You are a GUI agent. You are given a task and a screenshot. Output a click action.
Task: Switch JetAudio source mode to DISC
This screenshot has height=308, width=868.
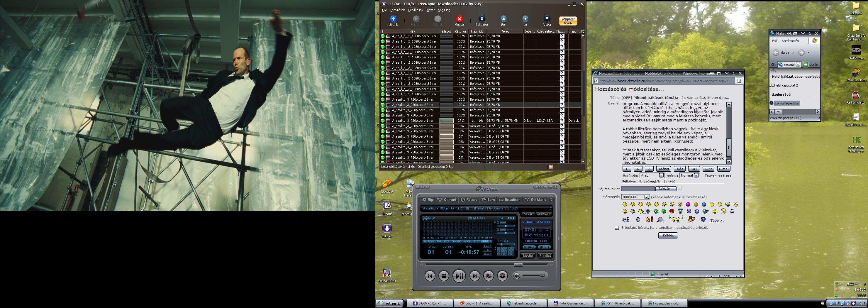(x=501, y=218)
